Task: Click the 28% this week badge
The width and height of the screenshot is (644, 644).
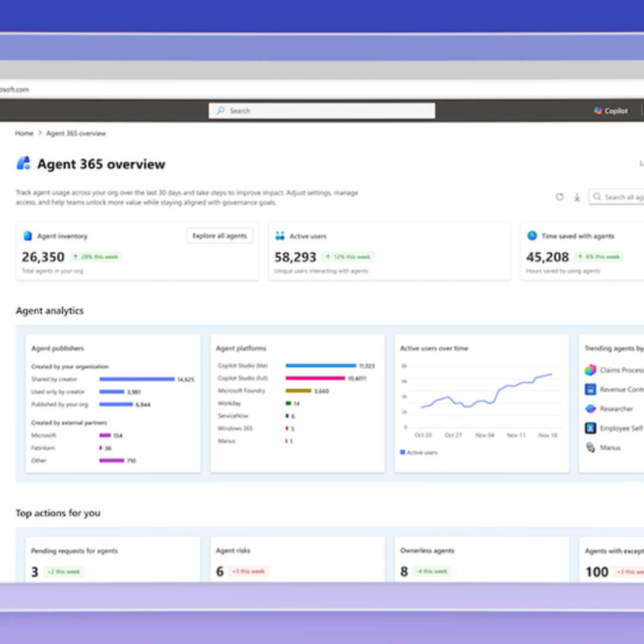Action: (95, 256)
